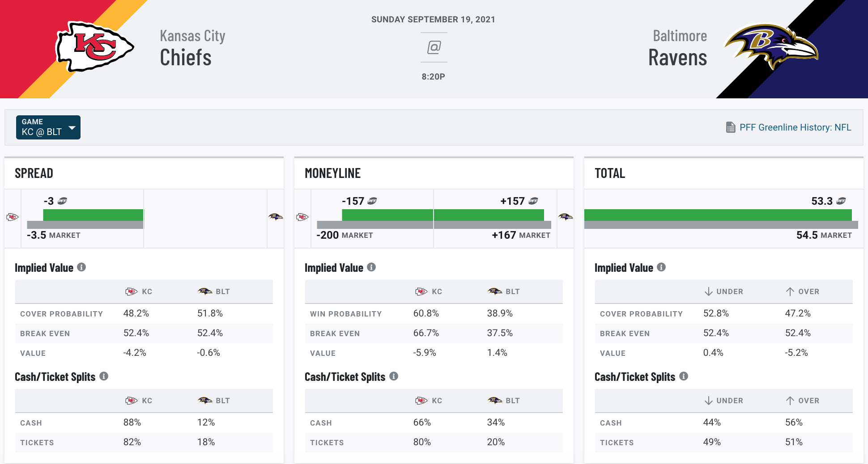Click BLT column header in Spread Implied Value
Screen dimensions: 868x464
point(214,291)
